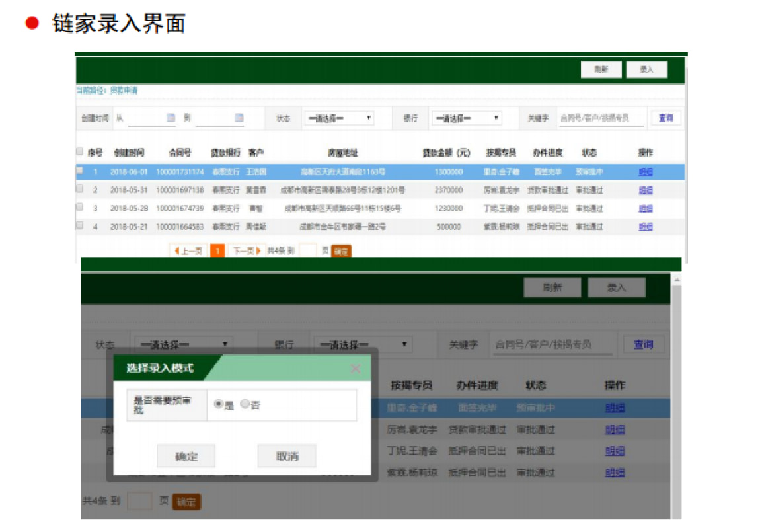
Task: Click the orange 确定 on the list page pagination
Action: 341,252
